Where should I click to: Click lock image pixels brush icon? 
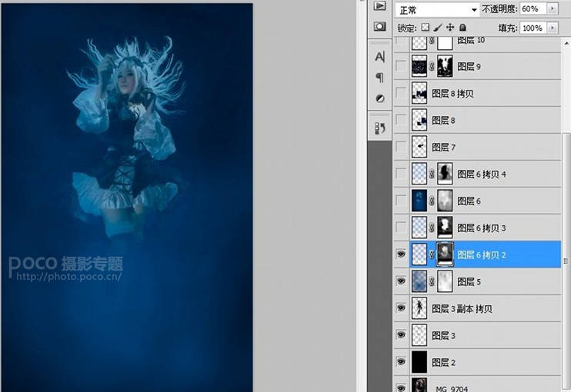438,28
